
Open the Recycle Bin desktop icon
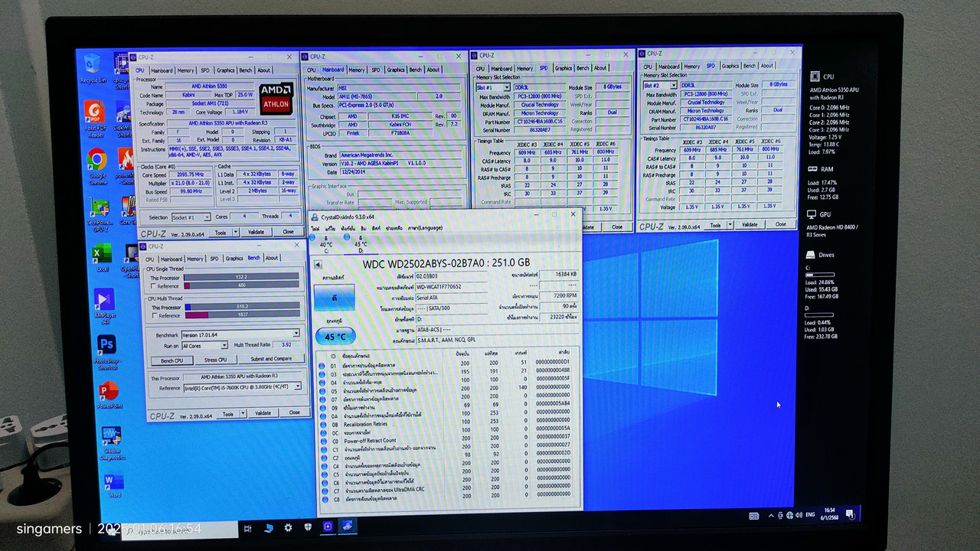[x=93, y=67]
